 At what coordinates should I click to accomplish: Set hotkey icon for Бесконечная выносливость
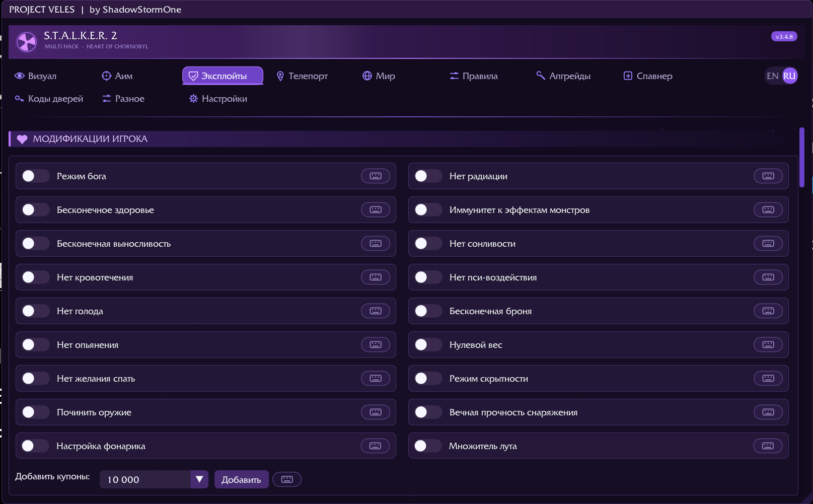[376, 243]
